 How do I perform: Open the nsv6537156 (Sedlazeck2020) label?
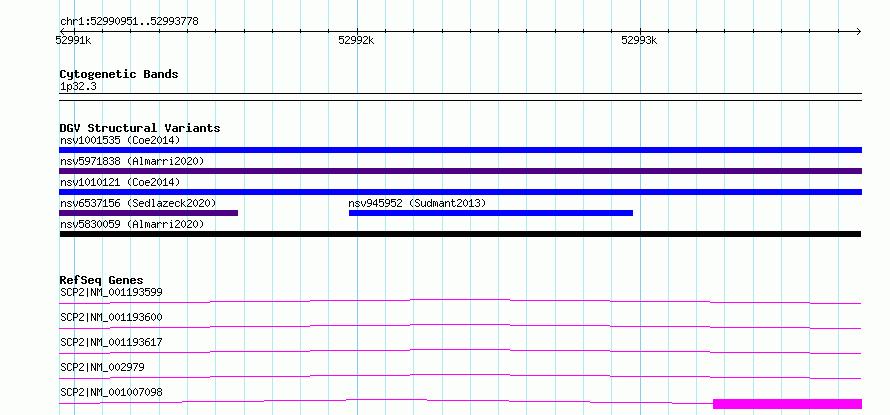[x=138, y=203]
